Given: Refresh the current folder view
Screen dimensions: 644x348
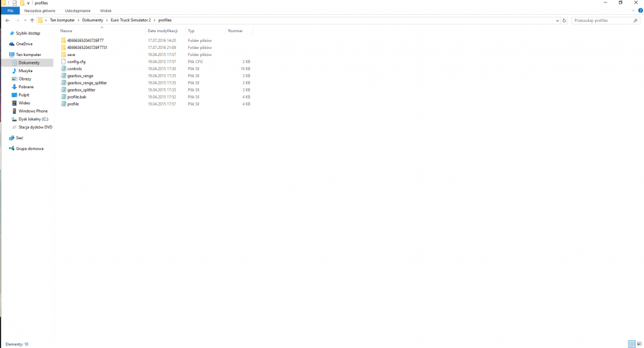Looking at the screenshot, I should 564,20.
